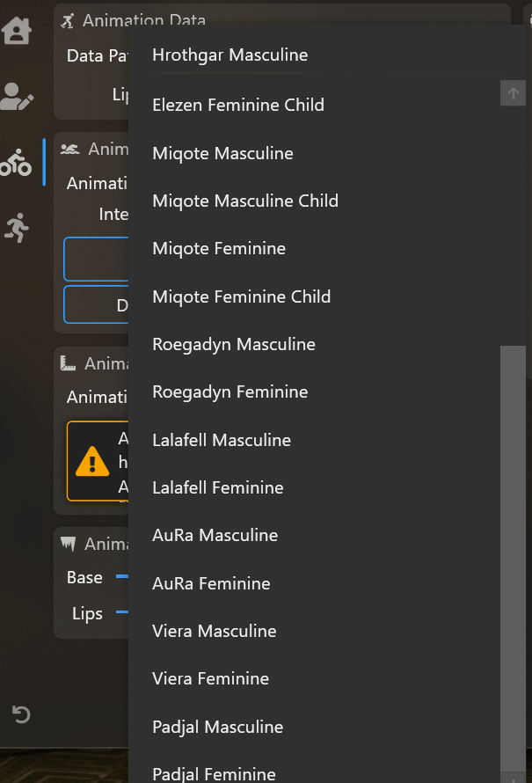Click the undo arrow icon
This screenshot has width=532, height=783.
pos(21,714)
